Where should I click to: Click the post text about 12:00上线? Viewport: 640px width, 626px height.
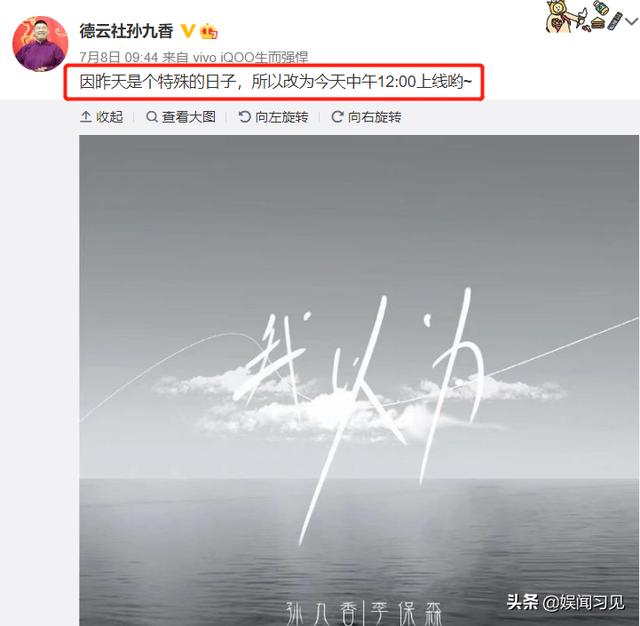tap(276, 82)
